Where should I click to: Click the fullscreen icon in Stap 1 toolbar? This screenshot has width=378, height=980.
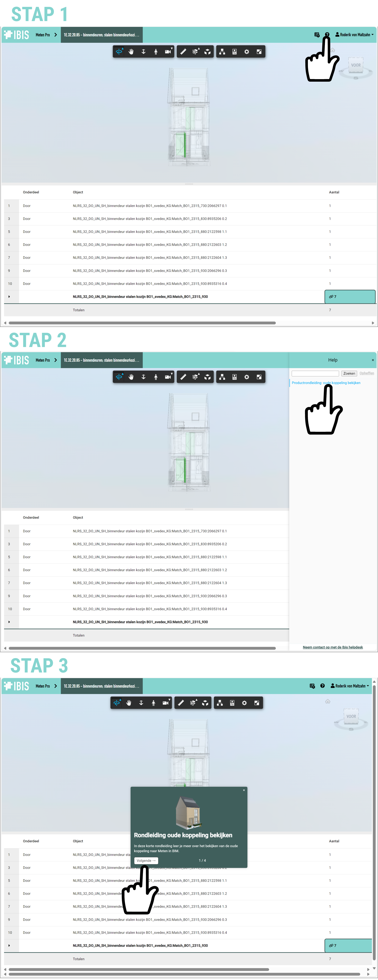click(259, 52)
